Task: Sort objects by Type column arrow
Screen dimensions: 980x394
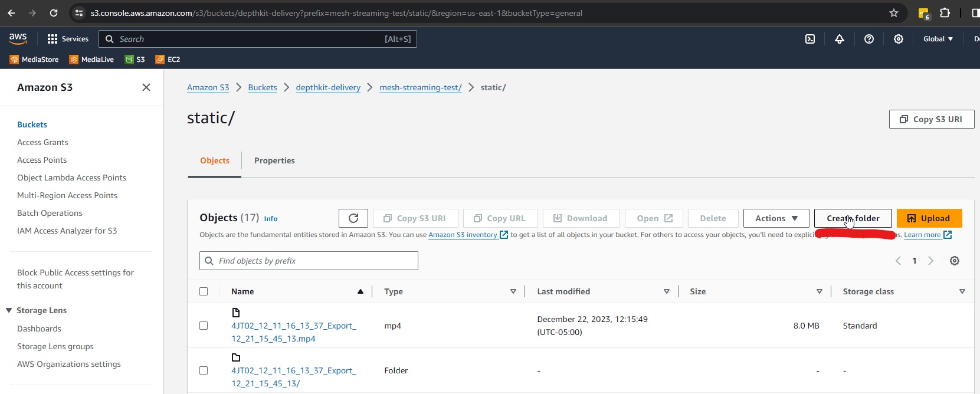Action: pyautogui.click(x=513, y=291)
